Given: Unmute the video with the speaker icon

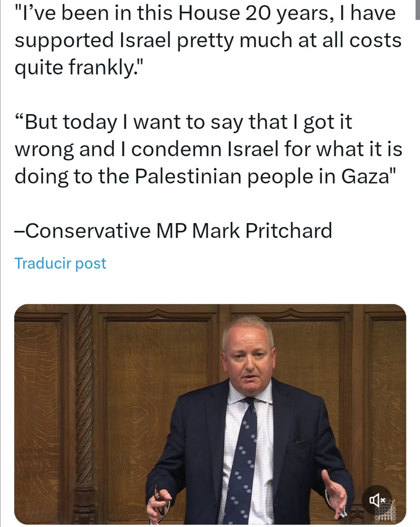Looking at the screenshot, I should tap(377, 500).
